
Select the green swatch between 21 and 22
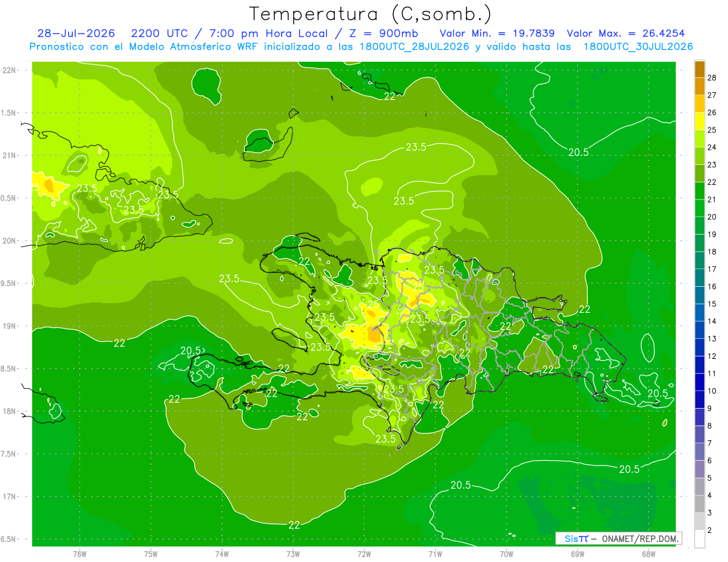[x=699, y=191]
